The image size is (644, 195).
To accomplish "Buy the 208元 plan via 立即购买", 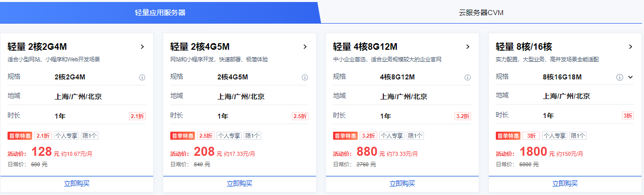I will click(240, 184).
